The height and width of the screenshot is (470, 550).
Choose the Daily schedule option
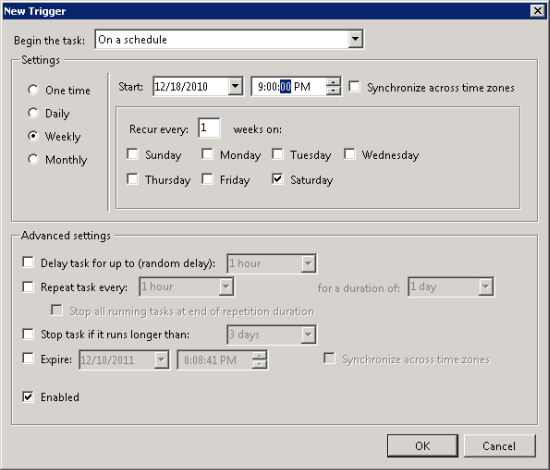click(33, 113)
